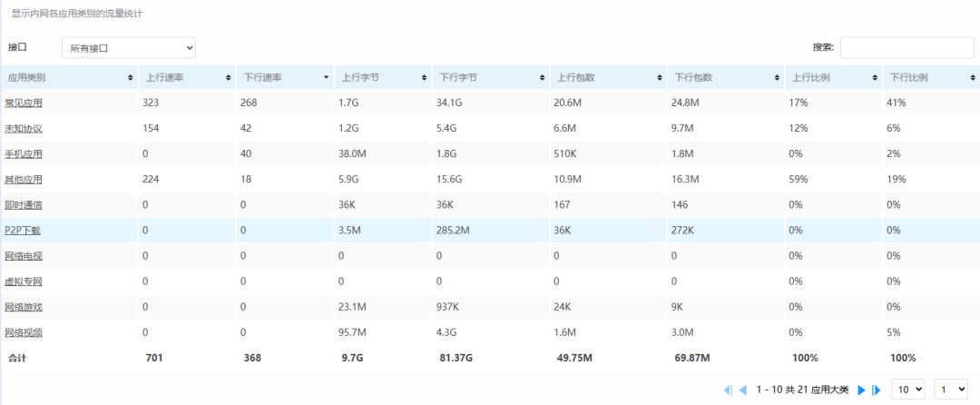Go to the previous page arrow
The width and height of the screenshot is (980, 405).
[742, 390]
